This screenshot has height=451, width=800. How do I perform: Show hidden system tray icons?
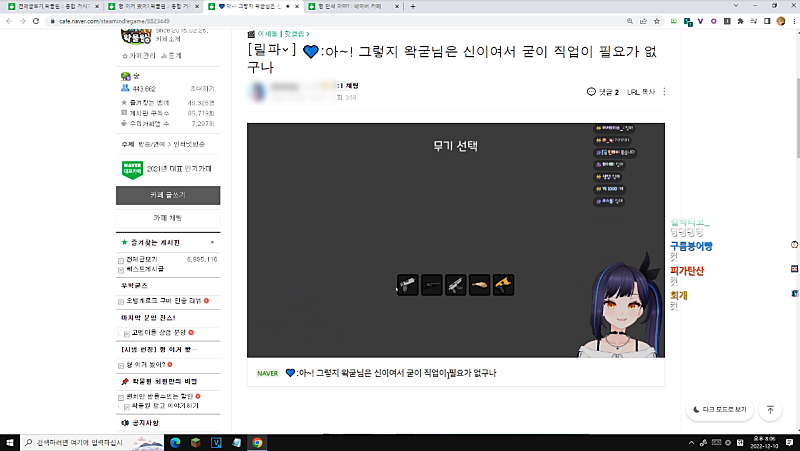tap(691, 442)
